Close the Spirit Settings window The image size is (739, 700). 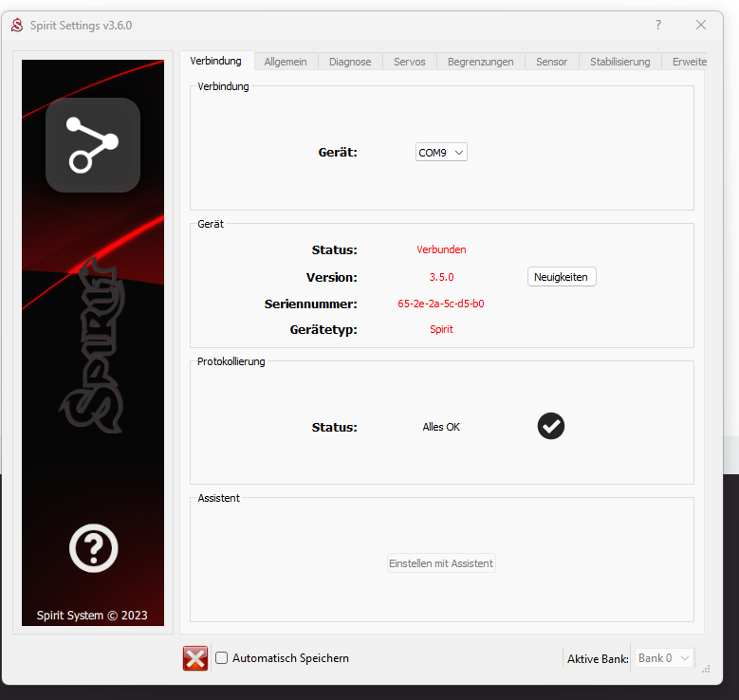point(701,25)
